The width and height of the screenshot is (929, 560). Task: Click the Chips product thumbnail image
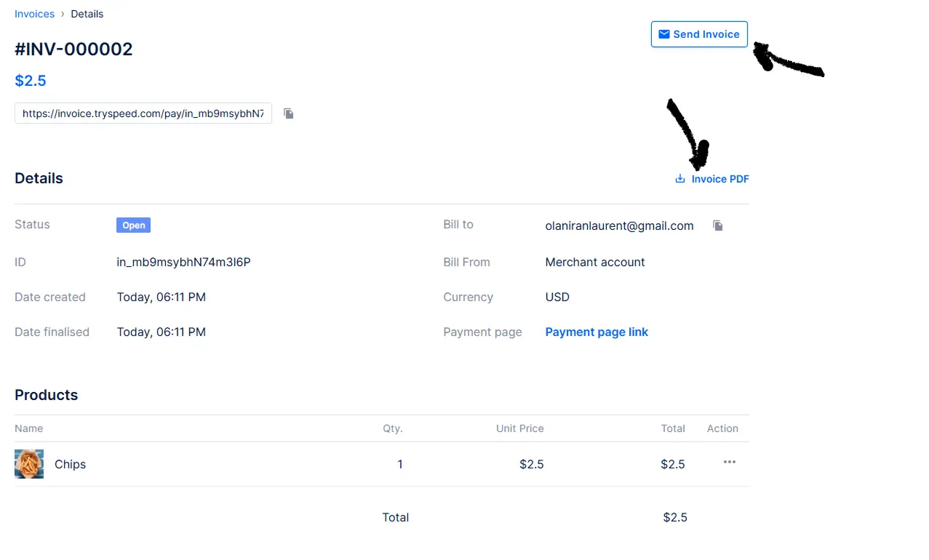click(28, 463)
